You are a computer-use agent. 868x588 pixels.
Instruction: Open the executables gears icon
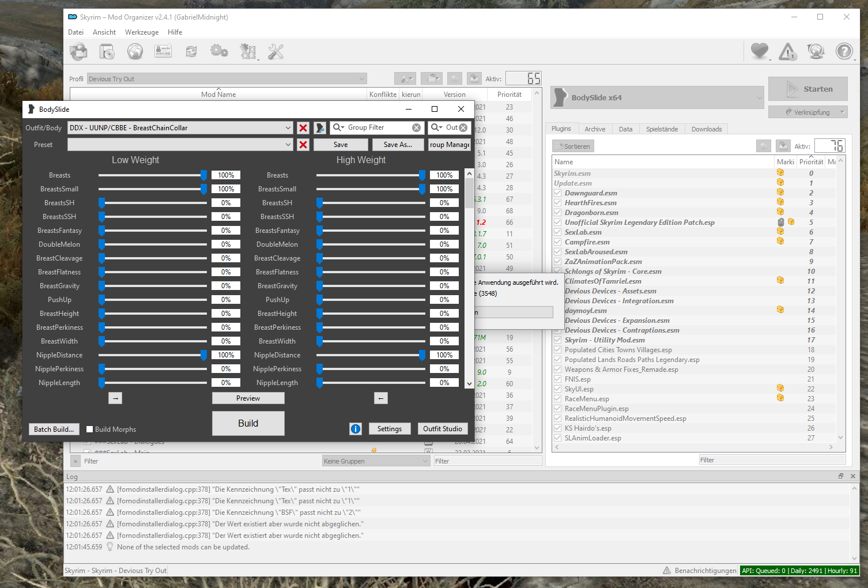pos(219,52)
